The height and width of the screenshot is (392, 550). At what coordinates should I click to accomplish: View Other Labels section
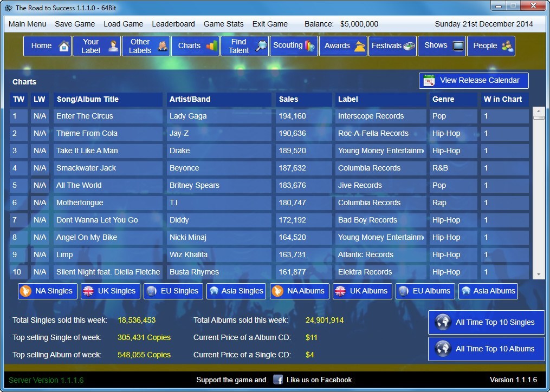click(x=146, y=46)
